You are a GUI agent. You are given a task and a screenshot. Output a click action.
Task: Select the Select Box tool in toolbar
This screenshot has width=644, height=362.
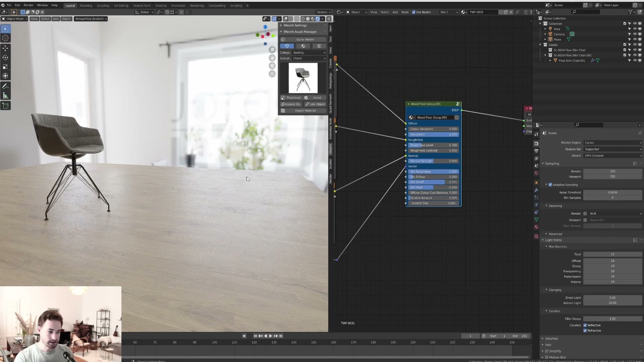pyautogui.click(x=5, y=29)
